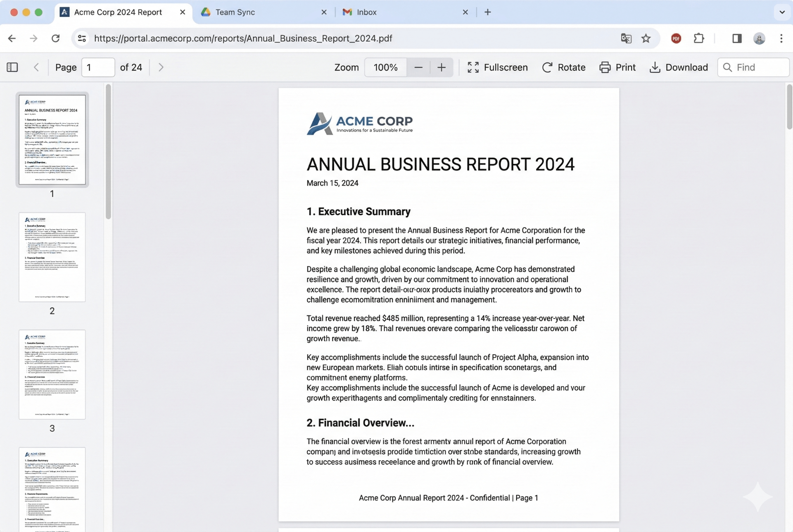Viewport: 793px width, 532px height.
Task: Open Chrome's three-dot menu
Action: pos(781,38)
